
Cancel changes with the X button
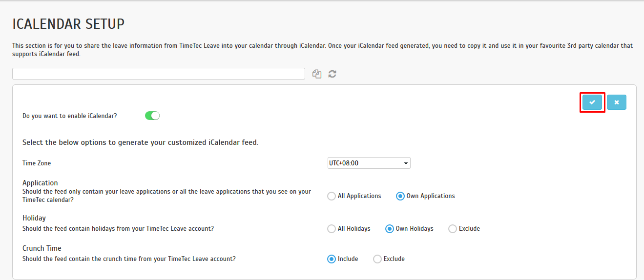pos(617,102)
